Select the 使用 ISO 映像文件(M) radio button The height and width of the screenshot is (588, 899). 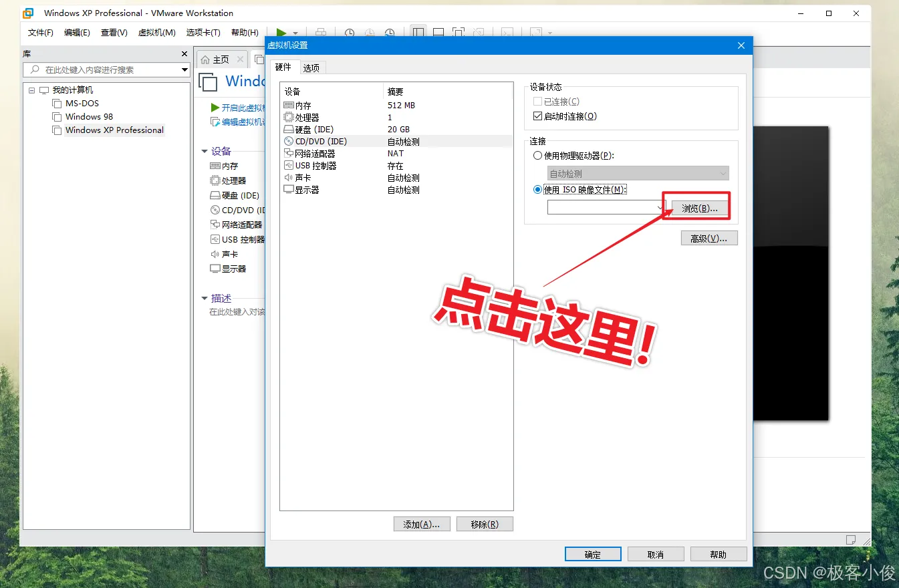coord(537,190)
